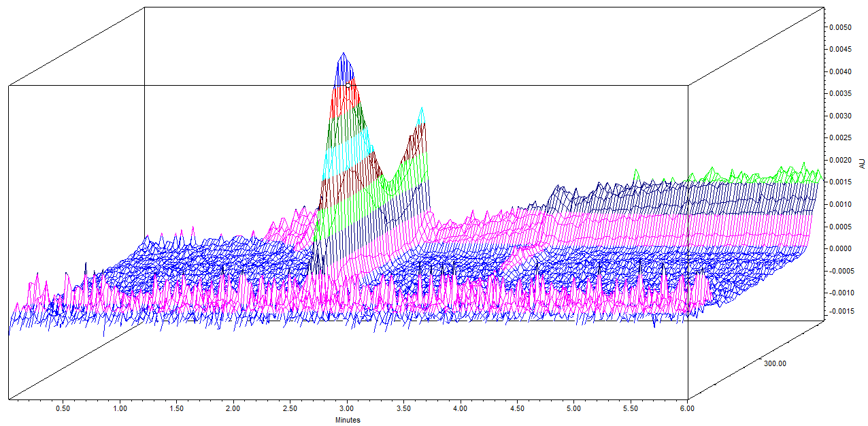Select the 300.00 wavelength axis label

[774, 363]
